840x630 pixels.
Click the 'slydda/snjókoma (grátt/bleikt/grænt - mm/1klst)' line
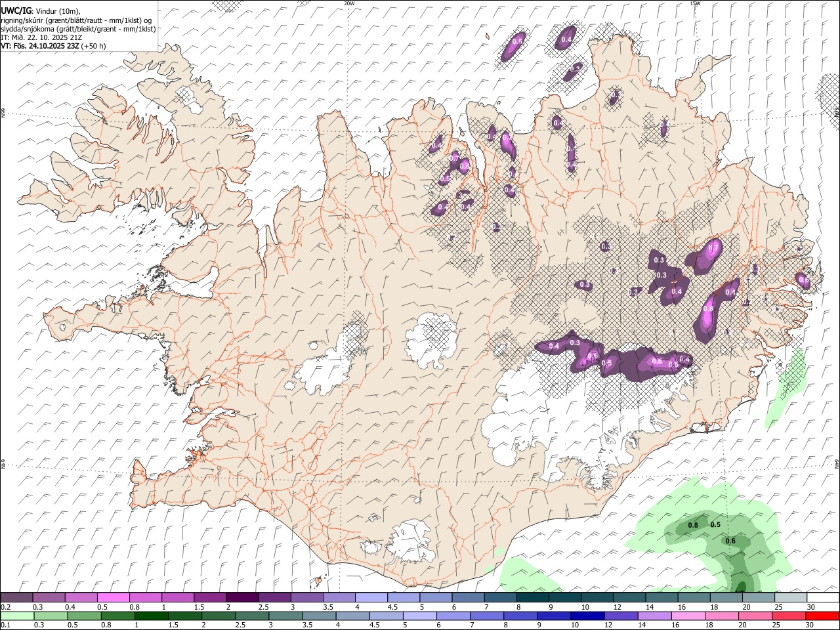click(x=78, y=29)
